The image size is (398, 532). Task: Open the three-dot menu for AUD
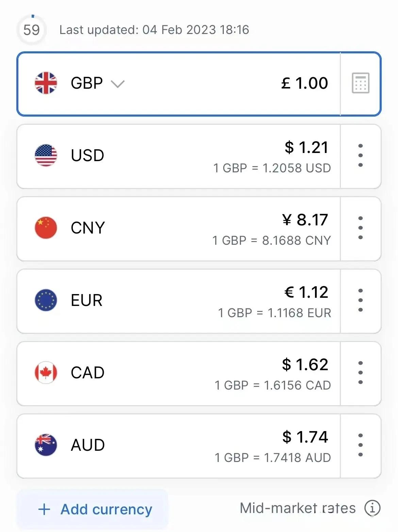pos(361,445)
